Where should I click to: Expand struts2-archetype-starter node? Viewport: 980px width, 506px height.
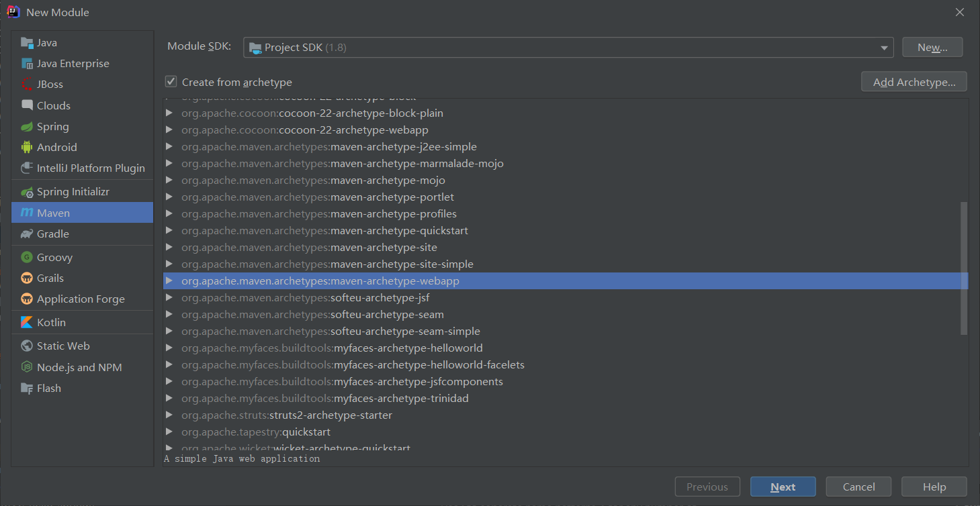(x=169, y=415)
